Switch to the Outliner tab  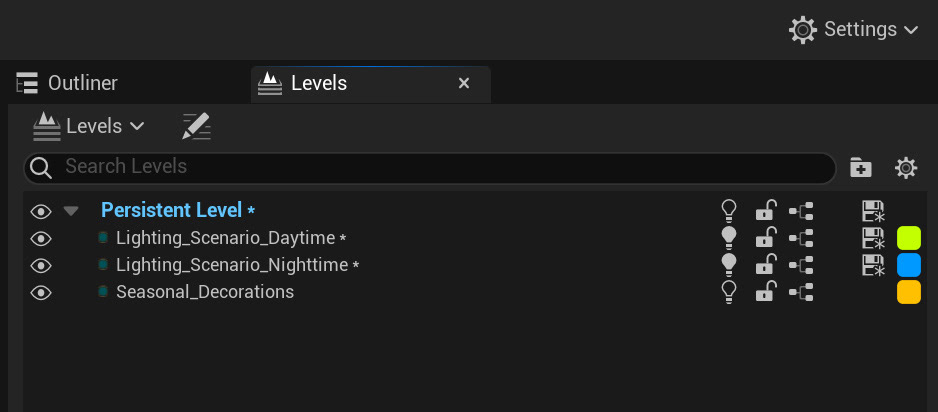[67, 83]
